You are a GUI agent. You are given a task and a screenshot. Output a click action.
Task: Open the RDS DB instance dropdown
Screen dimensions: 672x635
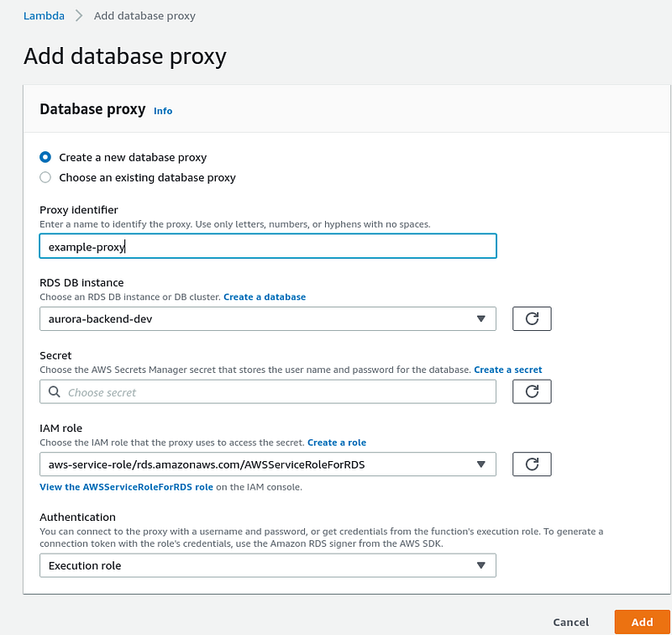click(x=268, y=319)
